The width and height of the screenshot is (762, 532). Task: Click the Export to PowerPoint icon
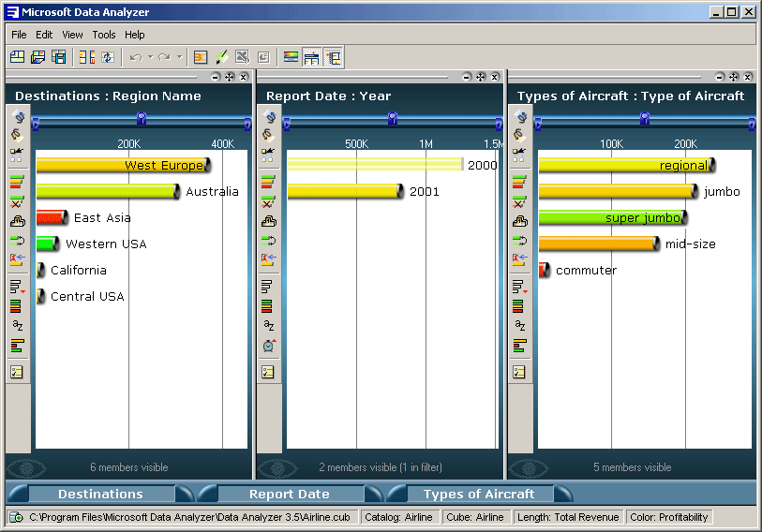pos(263,57)
